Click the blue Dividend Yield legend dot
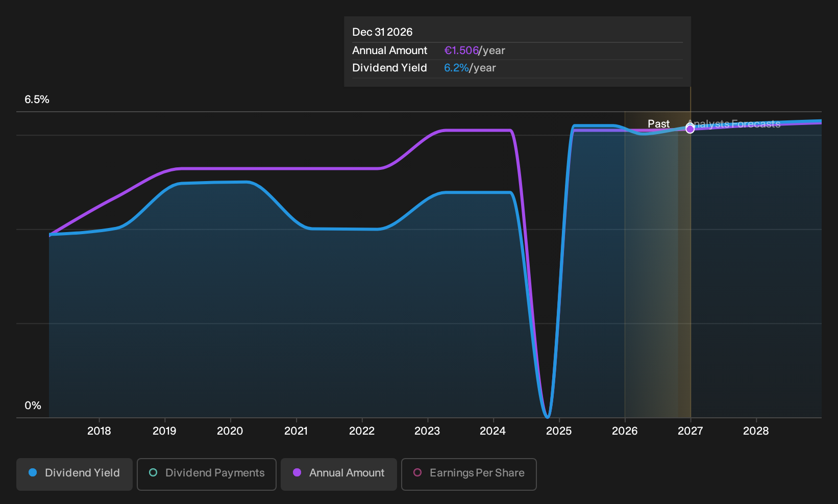The image size is (838, 504). 33,473
